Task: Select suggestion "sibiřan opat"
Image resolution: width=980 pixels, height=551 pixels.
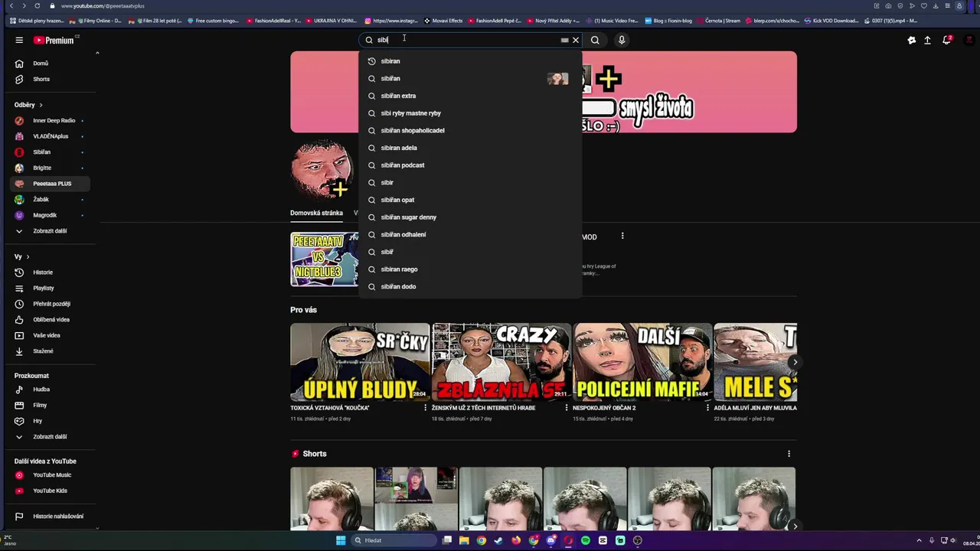Action: [470, 200]
